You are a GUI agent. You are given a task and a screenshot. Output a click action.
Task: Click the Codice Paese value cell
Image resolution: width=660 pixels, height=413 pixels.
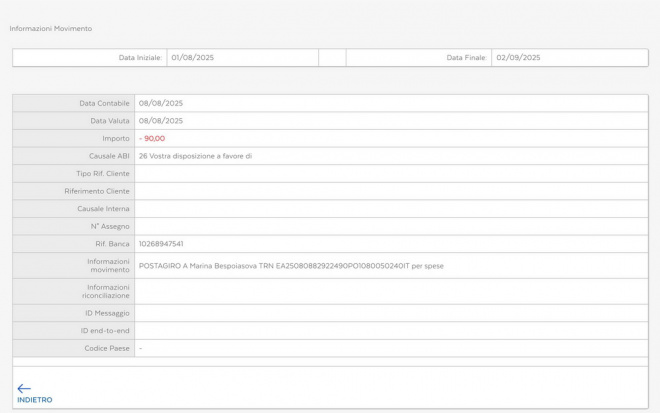[390, 348]
